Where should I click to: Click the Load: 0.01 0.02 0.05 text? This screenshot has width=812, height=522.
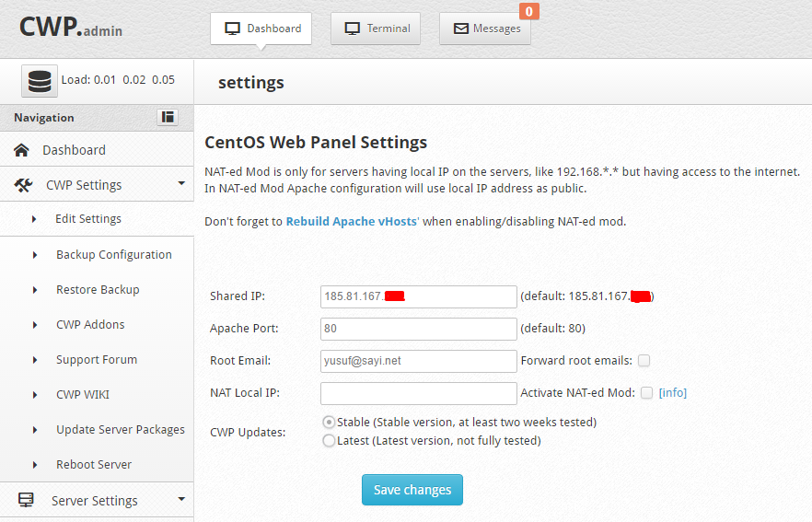click(118, 80)
